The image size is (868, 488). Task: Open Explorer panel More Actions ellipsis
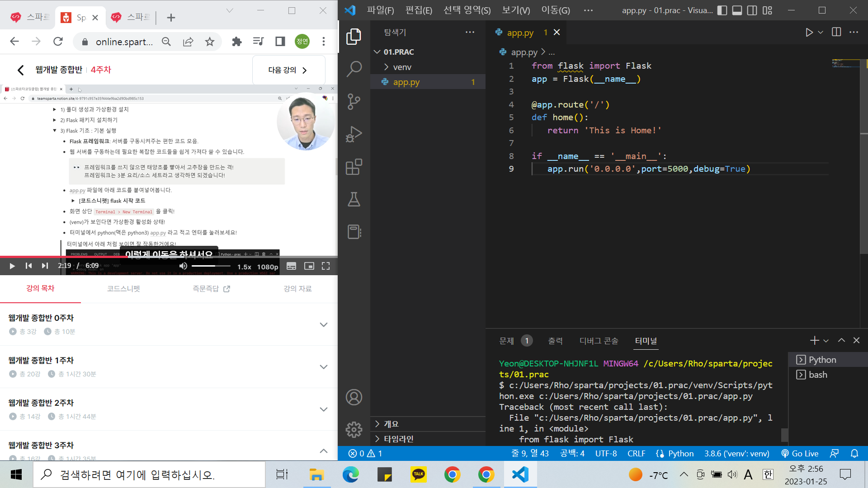pos(470,32)
